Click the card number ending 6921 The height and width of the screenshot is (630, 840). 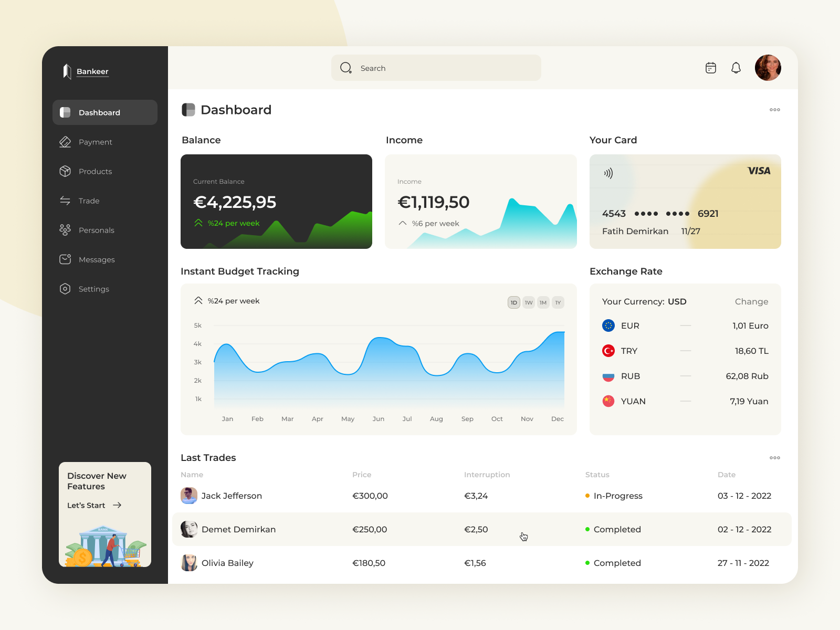tap(660, 214)
